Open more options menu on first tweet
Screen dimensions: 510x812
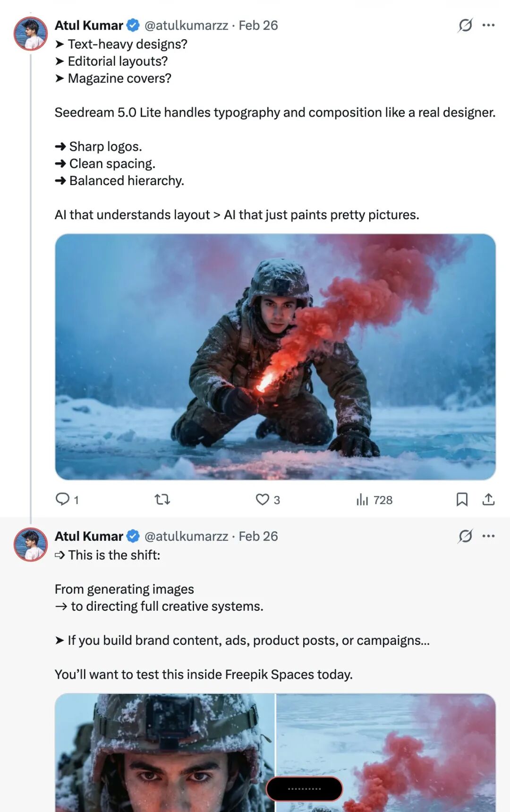tap(488, 25)
